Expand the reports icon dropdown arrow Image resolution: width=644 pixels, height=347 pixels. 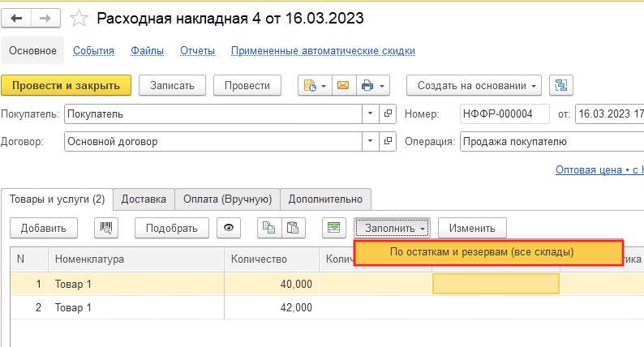pos(324,86)
